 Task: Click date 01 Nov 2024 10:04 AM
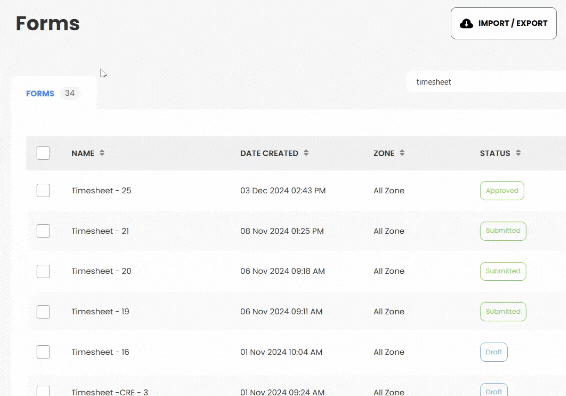coord(282,352)
